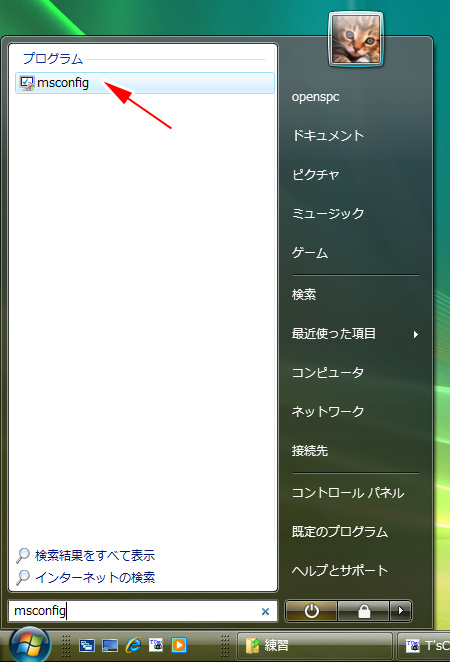Expand the 最近使った項目 submenu arrow
450x662 pixels.
coord(416,334)
